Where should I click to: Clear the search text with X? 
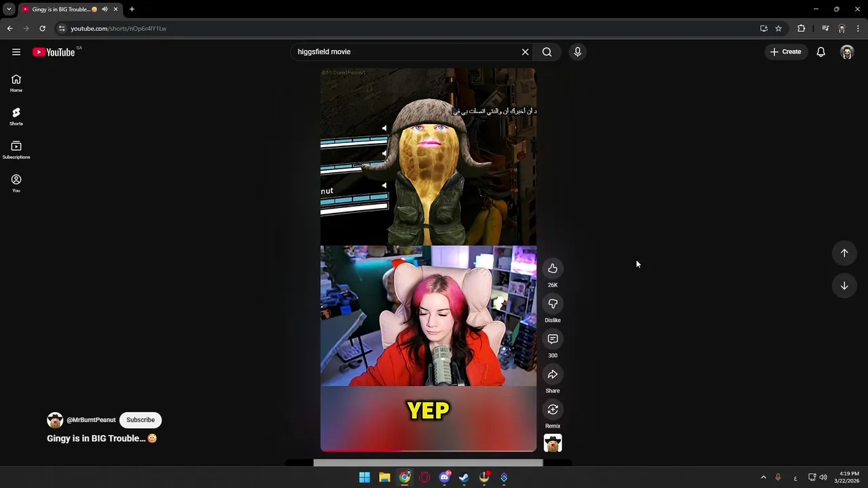(525, 52)
